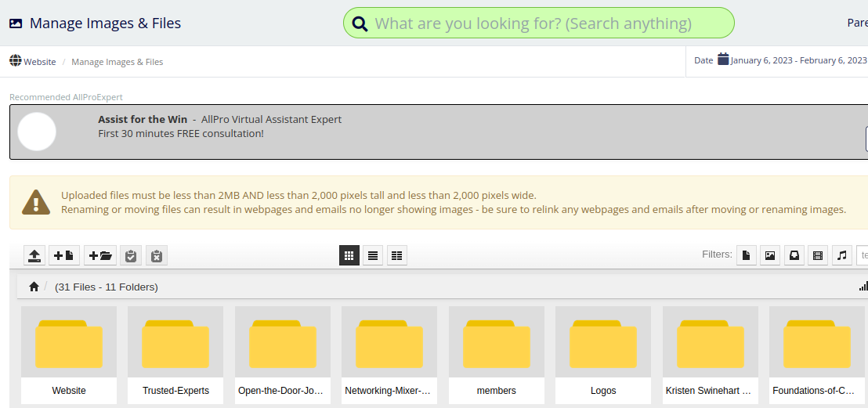Click the calendar icon beside Date

tap(723, 59)
